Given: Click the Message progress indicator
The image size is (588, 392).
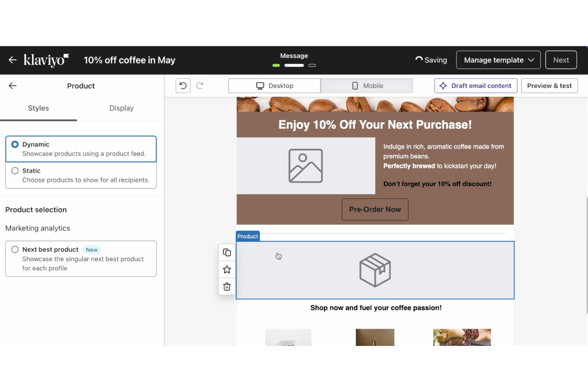Looking at the screenshot, I should [x=294, y=60].
